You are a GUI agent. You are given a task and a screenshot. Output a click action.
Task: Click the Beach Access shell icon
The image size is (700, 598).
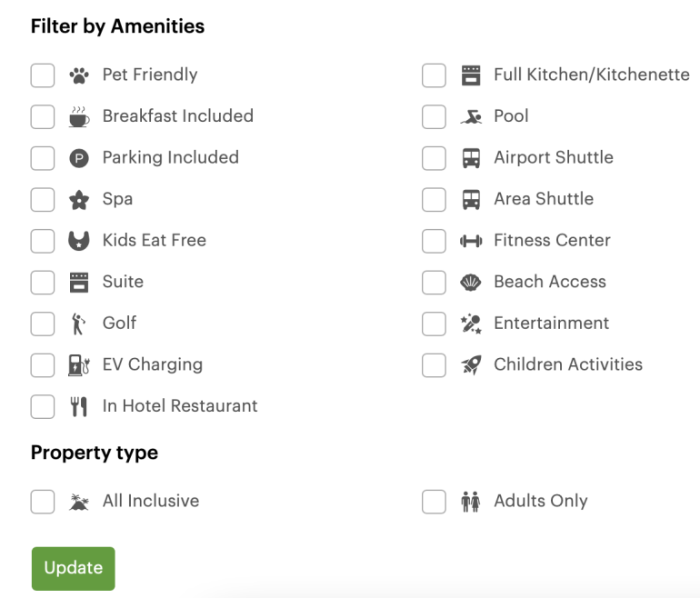pos(470,283)
